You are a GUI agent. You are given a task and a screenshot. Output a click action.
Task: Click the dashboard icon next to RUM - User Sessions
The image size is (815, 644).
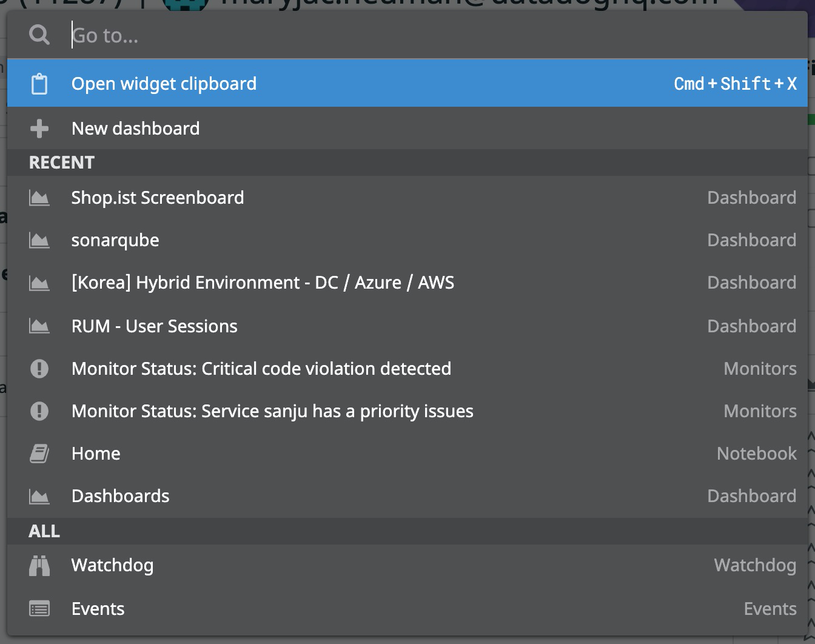[39, 326]
